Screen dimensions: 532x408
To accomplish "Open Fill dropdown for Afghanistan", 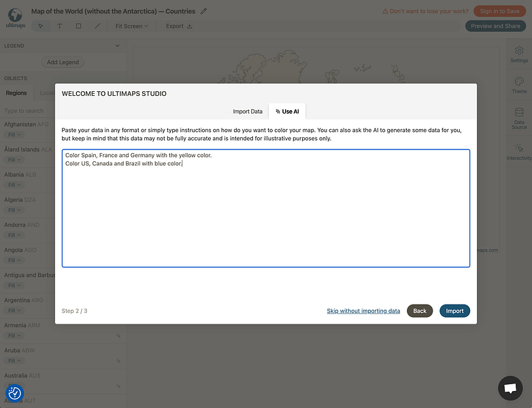I will click(x=14, y=135).
